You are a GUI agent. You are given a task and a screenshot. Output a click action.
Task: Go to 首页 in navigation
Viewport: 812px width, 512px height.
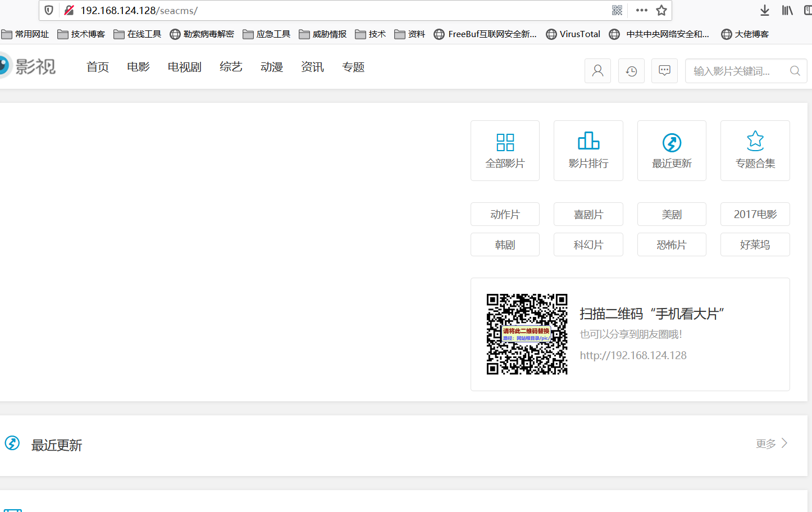(98, 67)
